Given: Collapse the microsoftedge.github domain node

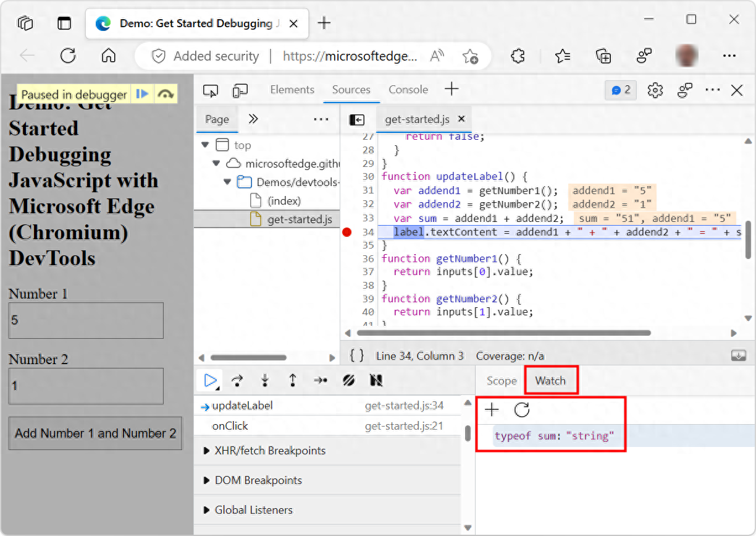Looking at the screenshot, I should (216, 164).
